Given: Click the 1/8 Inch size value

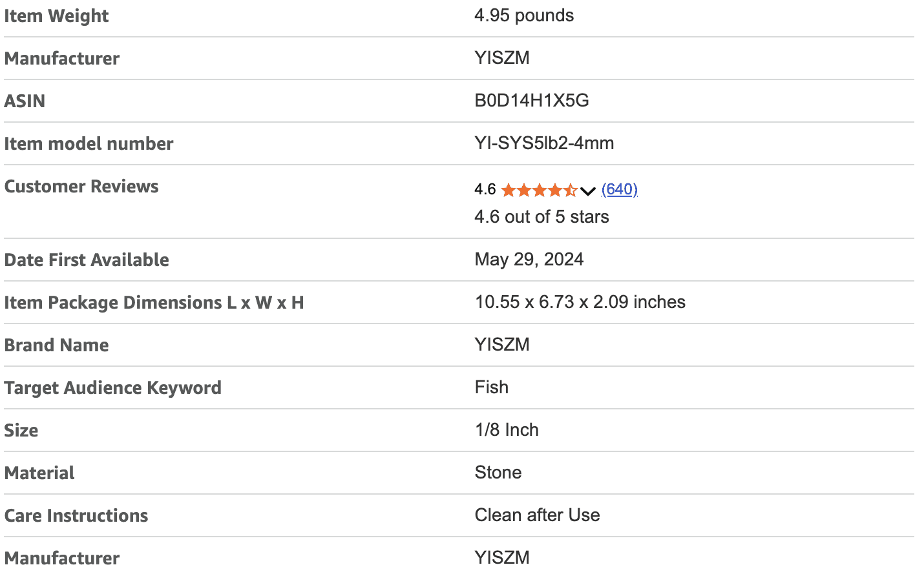Looking at the screenshot, I should click(x=507, y=430).
